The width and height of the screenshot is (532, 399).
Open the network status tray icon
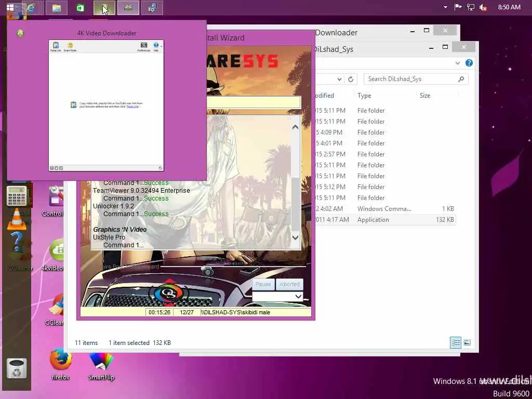point(471,7)
